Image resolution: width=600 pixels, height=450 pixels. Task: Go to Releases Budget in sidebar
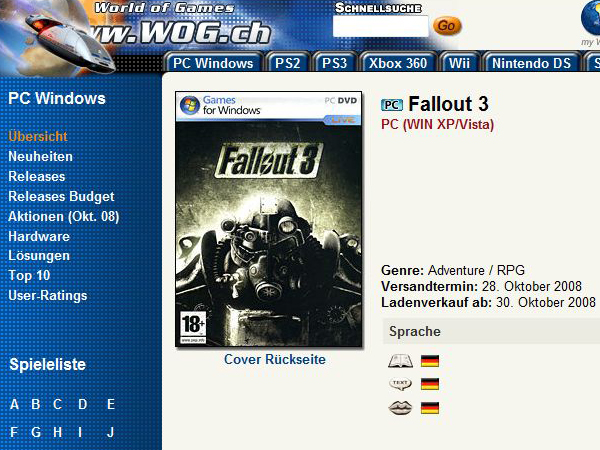[61, 196]
